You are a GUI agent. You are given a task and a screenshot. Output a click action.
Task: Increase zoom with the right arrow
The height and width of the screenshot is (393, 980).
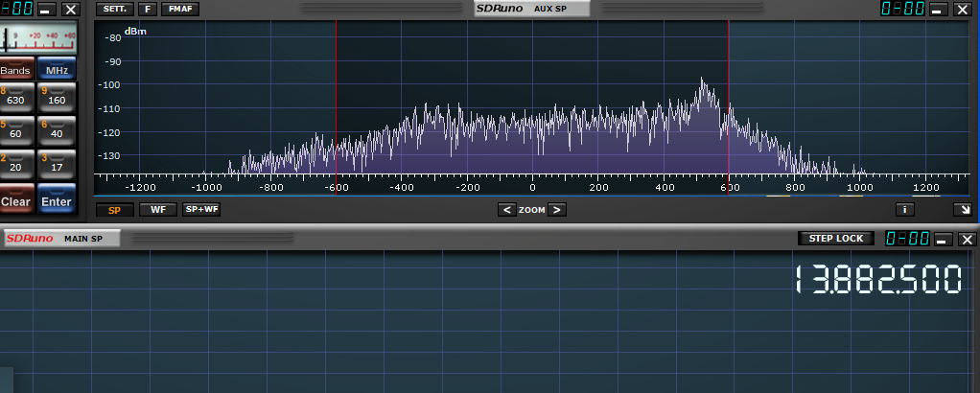click(x=556, y=209)
